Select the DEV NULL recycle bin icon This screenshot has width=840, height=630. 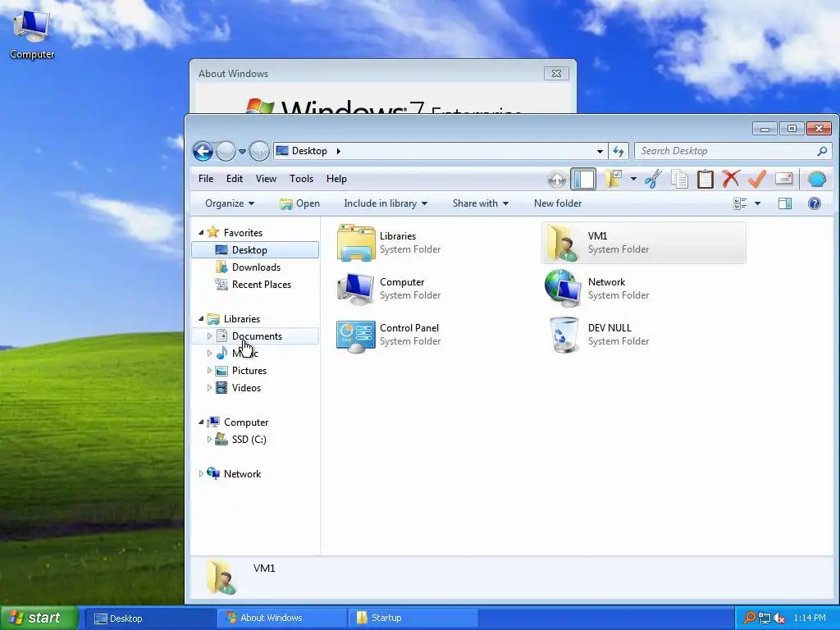point(564,335)
